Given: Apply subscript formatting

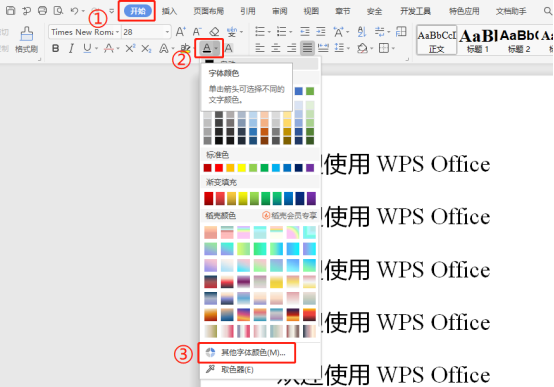Looking at the screenshot, I should point(146,48).
